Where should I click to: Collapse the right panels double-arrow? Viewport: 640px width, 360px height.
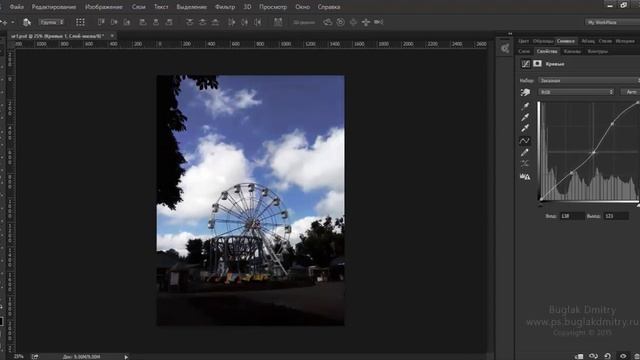(510, 34)
